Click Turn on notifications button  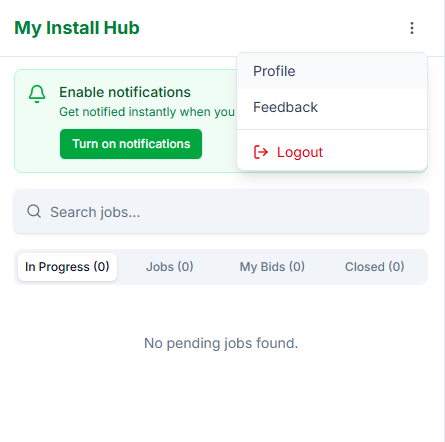tap(131, 144)
